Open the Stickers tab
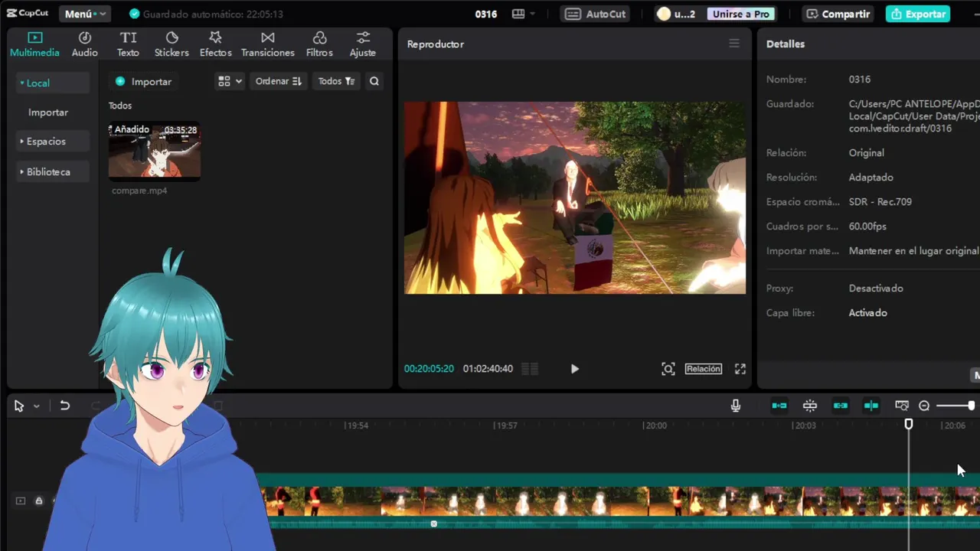This screenshot has height=551, width=980. point(171,44)
